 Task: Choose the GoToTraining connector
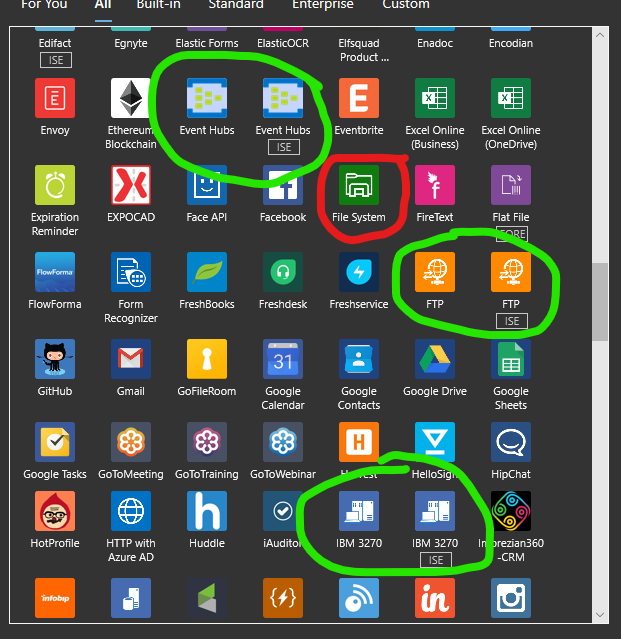[207, 442]
